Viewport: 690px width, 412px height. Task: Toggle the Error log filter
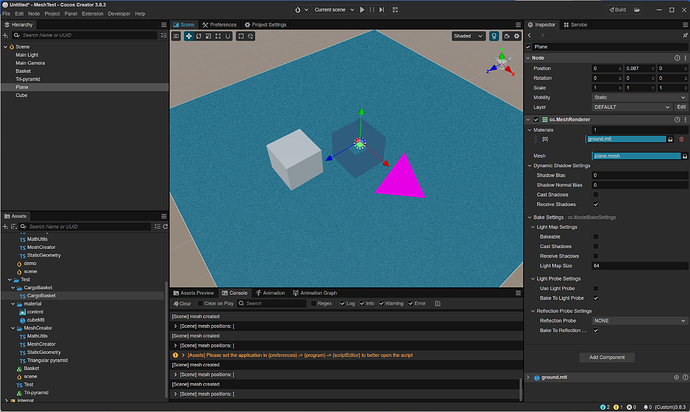[410, 304]
